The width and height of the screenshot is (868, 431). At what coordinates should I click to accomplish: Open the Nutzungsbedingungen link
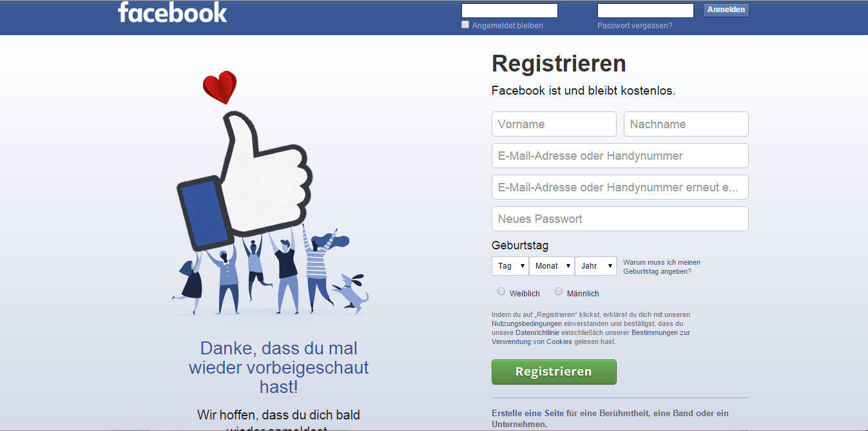pyautogui.click(x=526, y=323)
